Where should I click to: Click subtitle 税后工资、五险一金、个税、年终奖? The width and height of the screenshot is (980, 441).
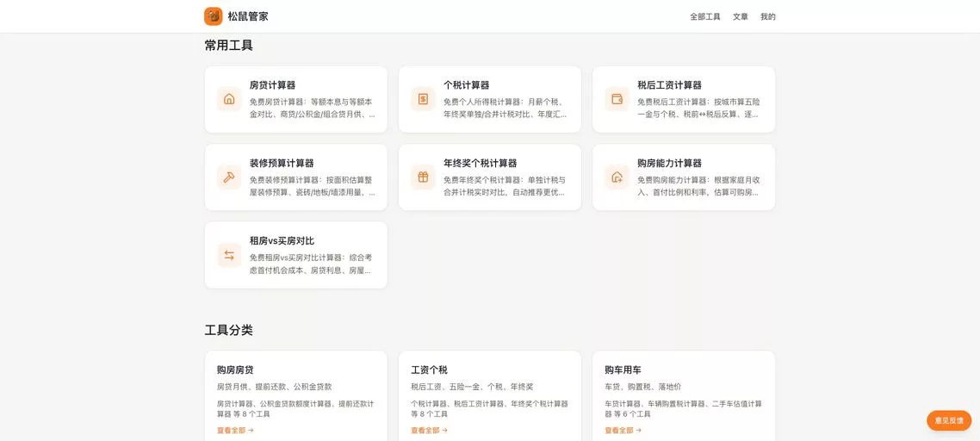(472, 388)
